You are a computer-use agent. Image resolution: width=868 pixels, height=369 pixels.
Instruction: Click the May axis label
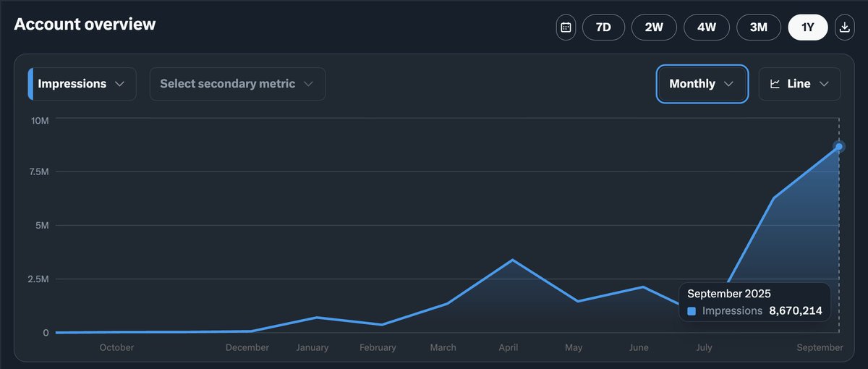(x=574, y=347)
